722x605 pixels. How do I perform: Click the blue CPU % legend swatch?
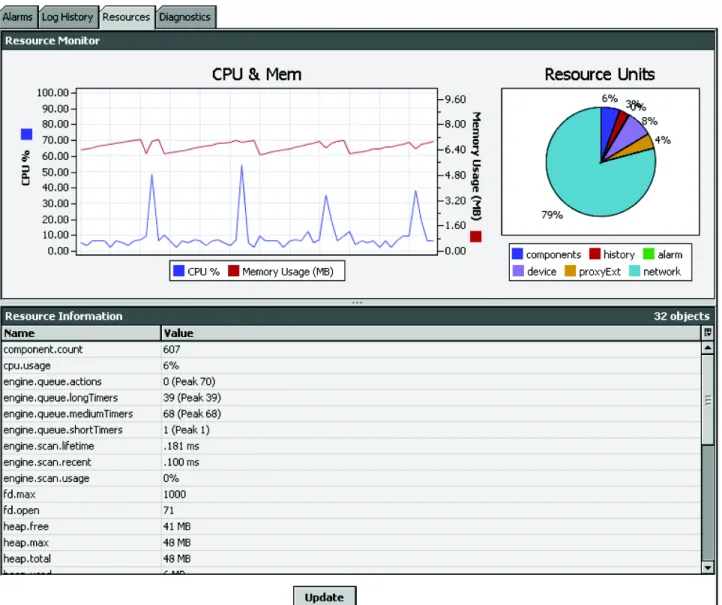point(179,271)
